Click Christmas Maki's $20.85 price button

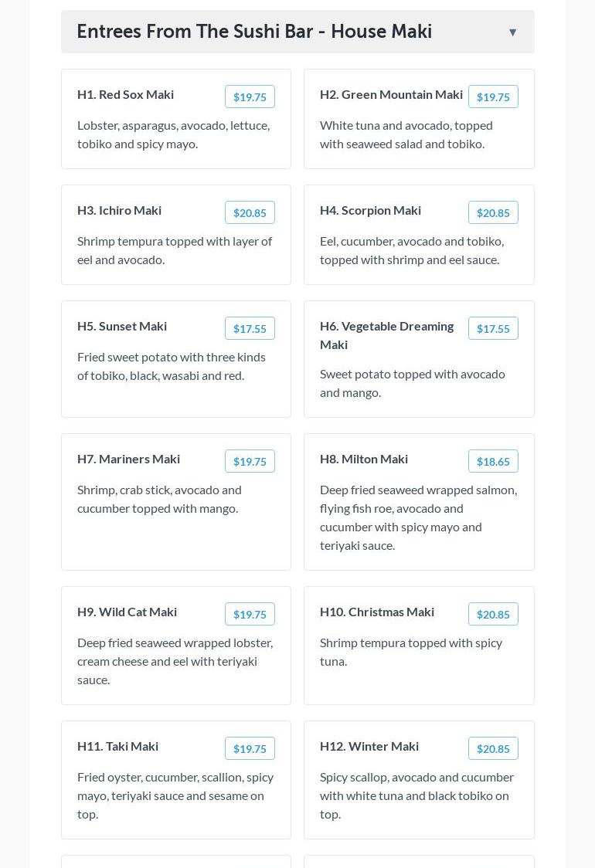point(492,614)
